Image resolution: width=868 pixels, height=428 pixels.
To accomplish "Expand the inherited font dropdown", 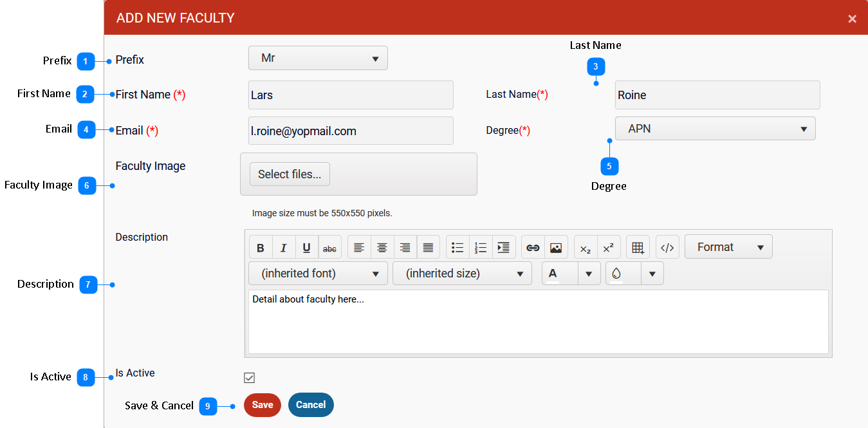I will [318, 274].
